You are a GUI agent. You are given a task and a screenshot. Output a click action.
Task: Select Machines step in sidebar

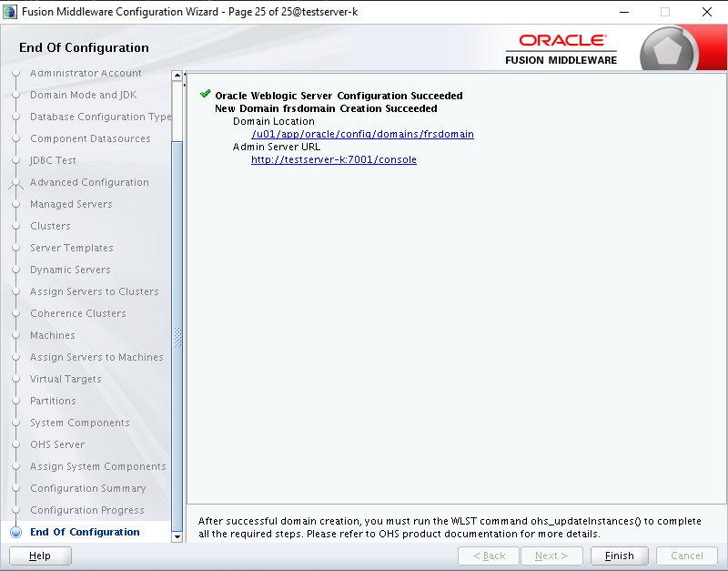(x=53, y=335)
